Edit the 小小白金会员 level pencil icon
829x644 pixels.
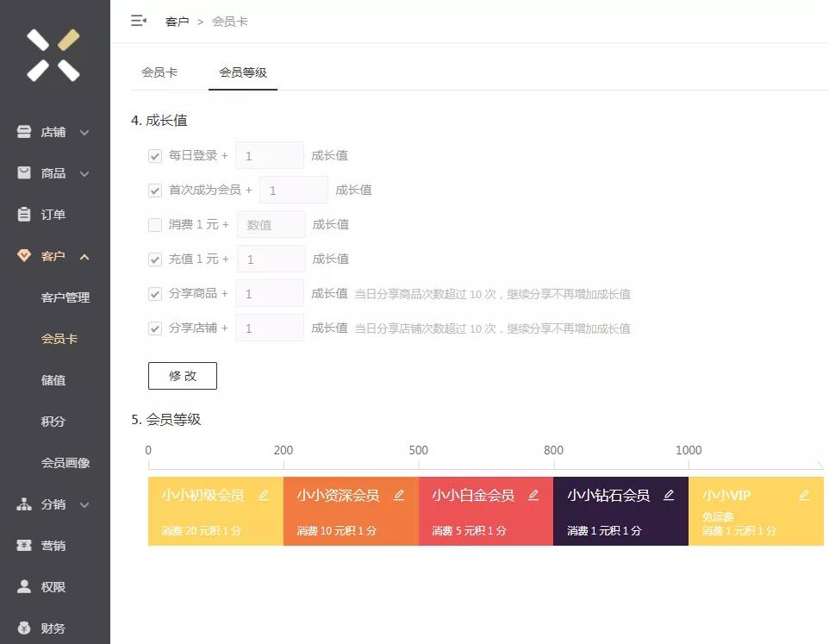tap(533, 495)
